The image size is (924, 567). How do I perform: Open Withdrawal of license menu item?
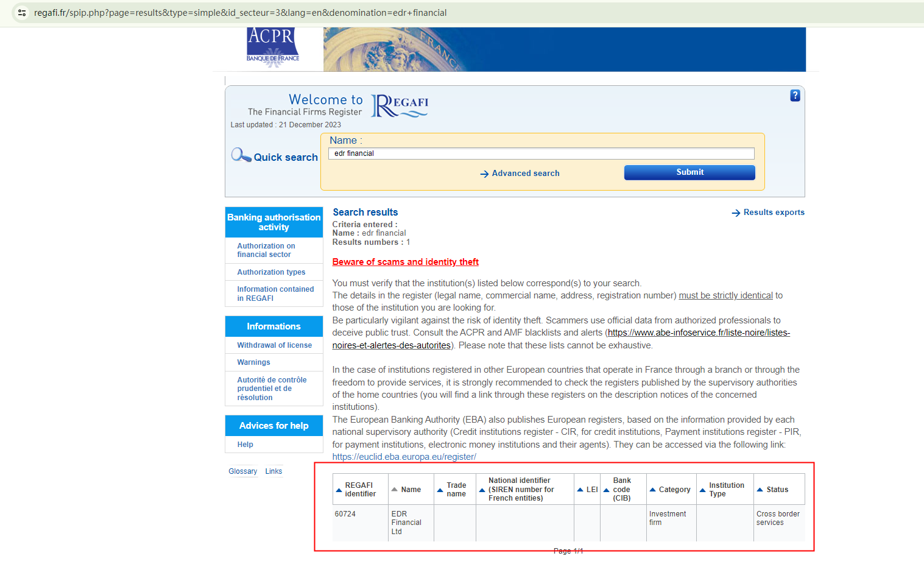(x=274, y=345)
